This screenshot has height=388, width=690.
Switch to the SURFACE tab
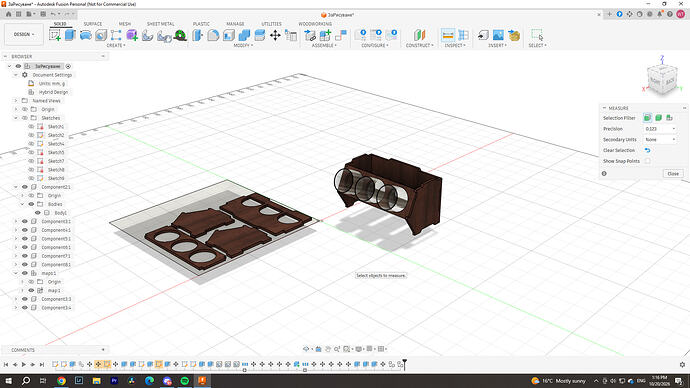tap(93, 24)
